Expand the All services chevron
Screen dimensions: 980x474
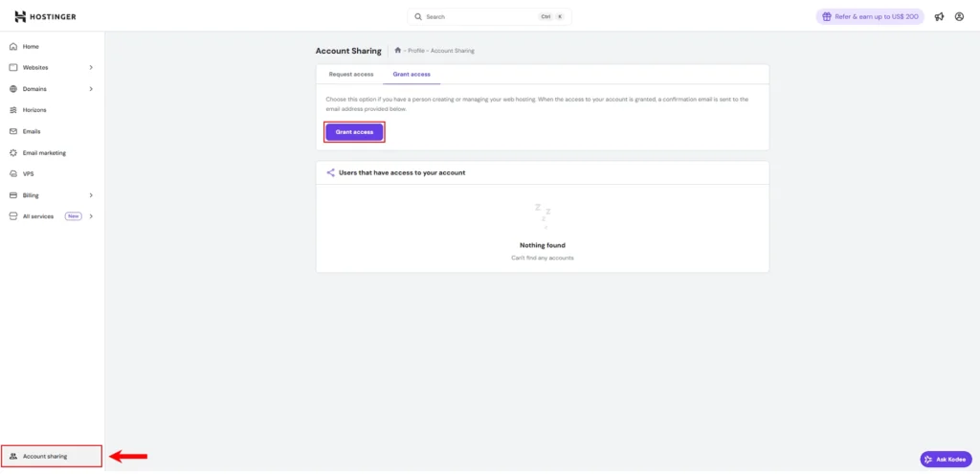click(91, 216)
